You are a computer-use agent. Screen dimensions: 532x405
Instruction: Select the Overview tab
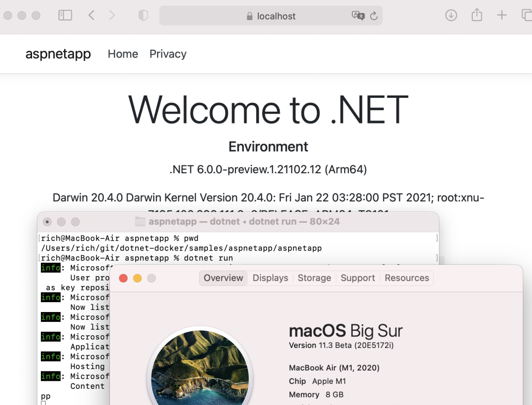pyautogui.click(x=223, y=278)
